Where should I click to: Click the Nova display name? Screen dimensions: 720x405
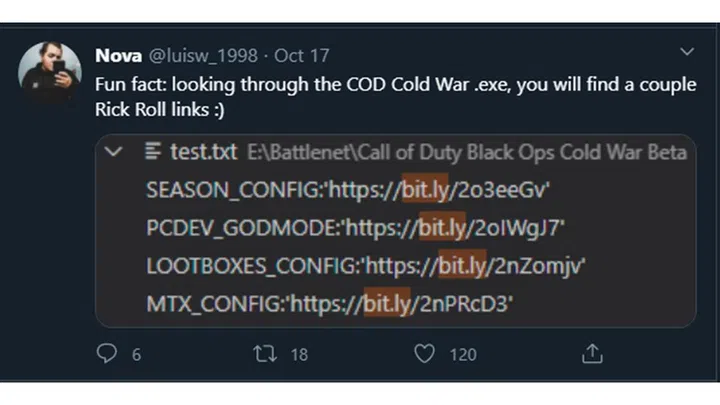click(118, 56)
